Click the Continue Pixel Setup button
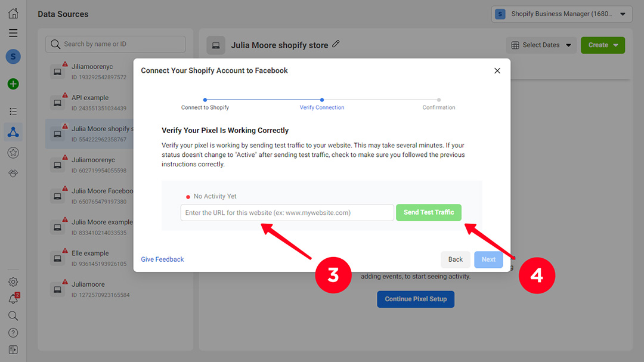 click(416, 299)
